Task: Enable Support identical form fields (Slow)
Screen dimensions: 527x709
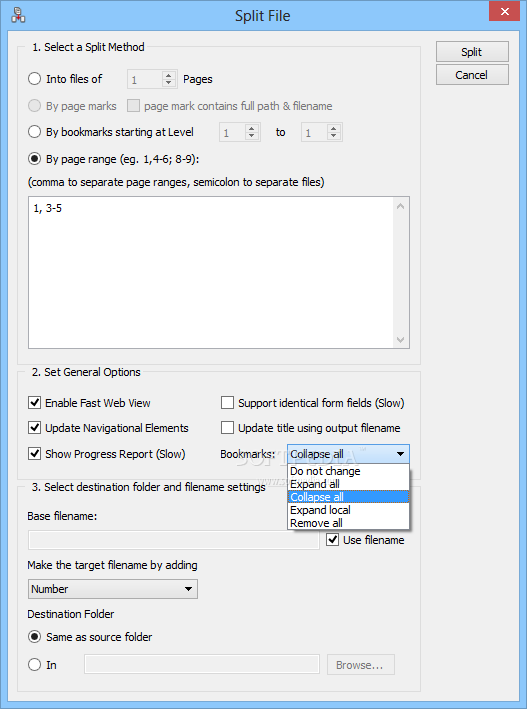Action: (228, 402)
